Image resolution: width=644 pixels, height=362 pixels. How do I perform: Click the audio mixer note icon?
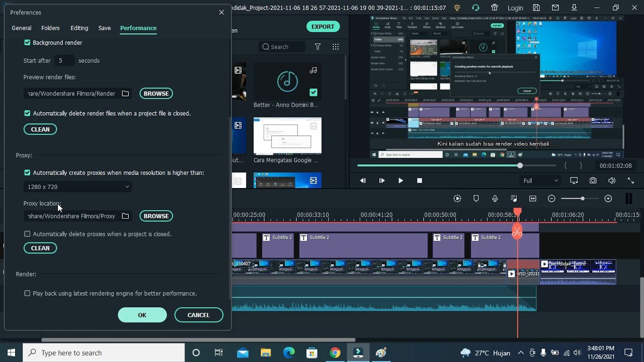pyautogui.click(x=514, y=199)
